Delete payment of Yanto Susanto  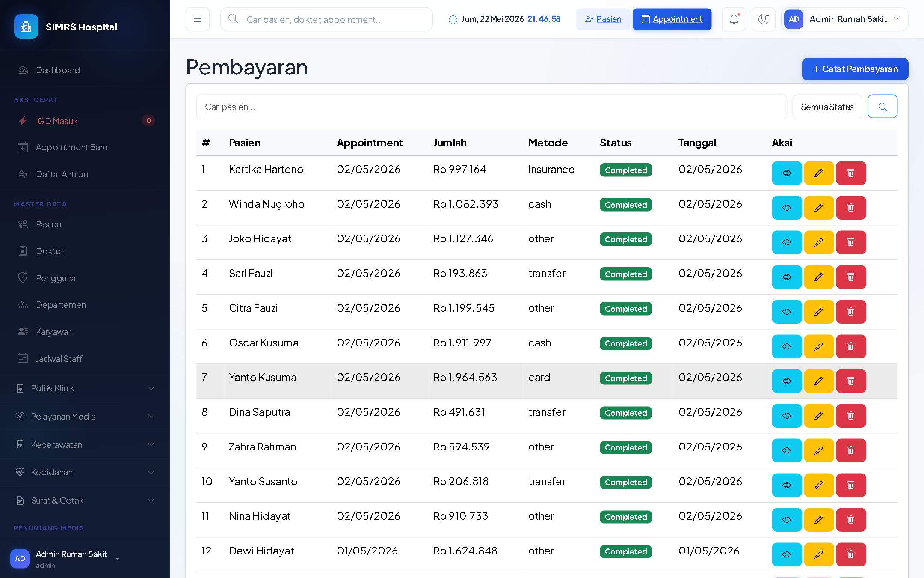(851, 485)
